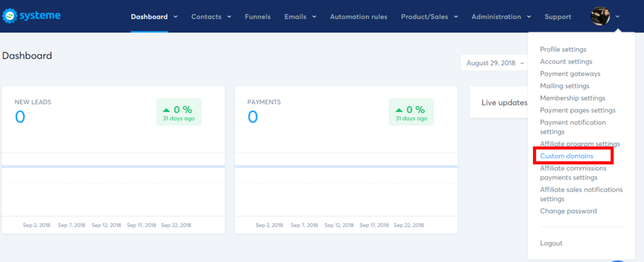This screenshot has height=262, width=644.
Task: Open Mailing settings
Action: 565,86
